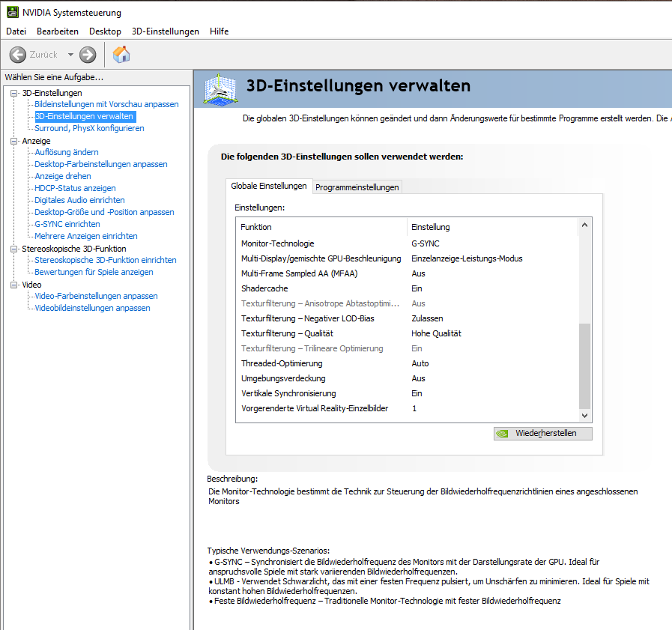Viewport: 672px width, 630px height.
Task: Open the Hilfe menu
Action: click(x=219, y=31)
